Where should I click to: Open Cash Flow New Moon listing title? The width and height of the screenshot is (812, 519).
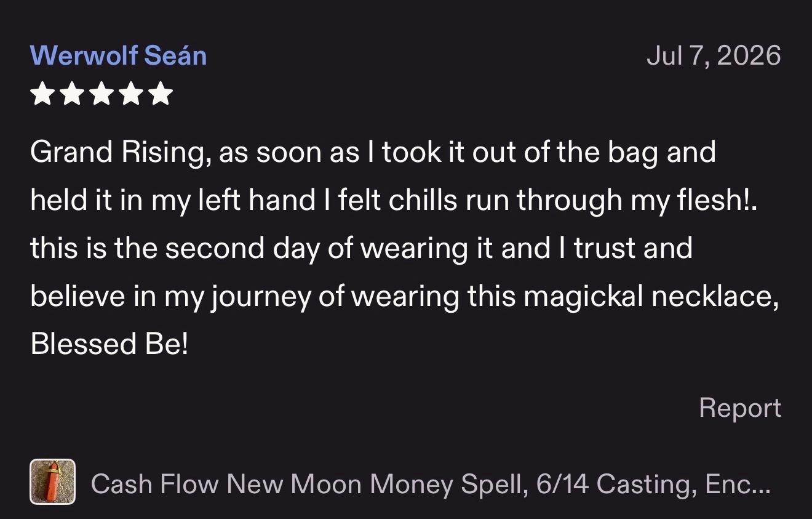(x=430, y=484)
